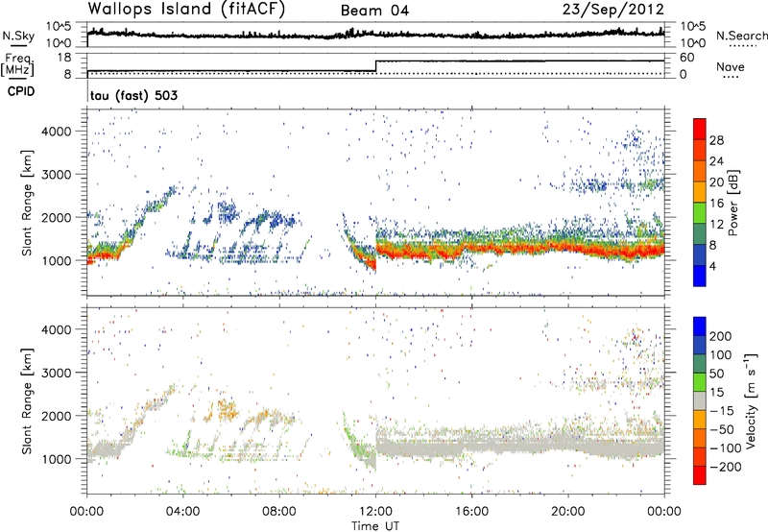Click the sky noise trace in top panel
This screenshot has height=532, width=768.
pyautogui.click(x=375, y=35)
